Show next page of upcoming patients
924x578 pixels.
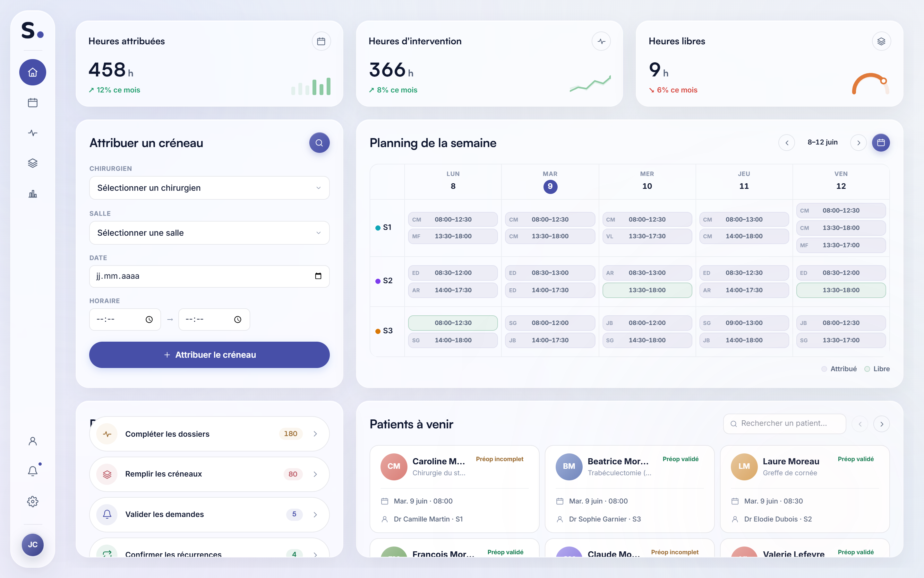click(x=882, y=424)
